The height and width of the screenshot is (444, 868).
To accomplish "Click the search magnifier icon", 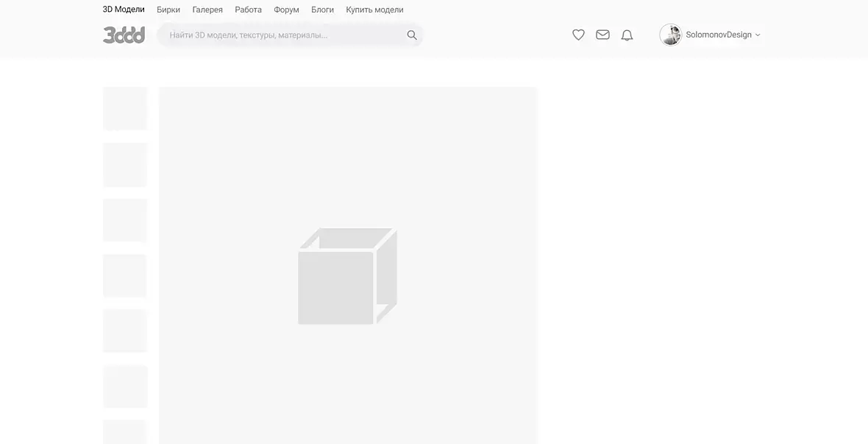I will (412, 35).
